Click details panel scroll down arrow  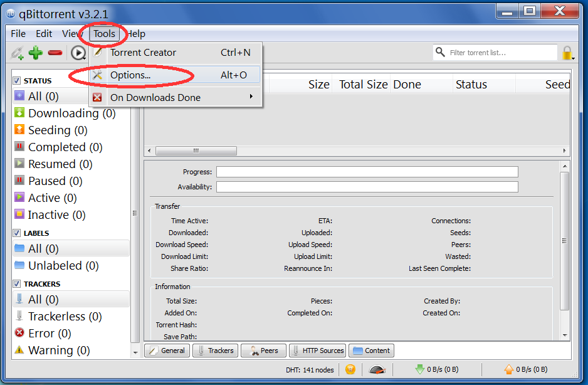(565, 335)
